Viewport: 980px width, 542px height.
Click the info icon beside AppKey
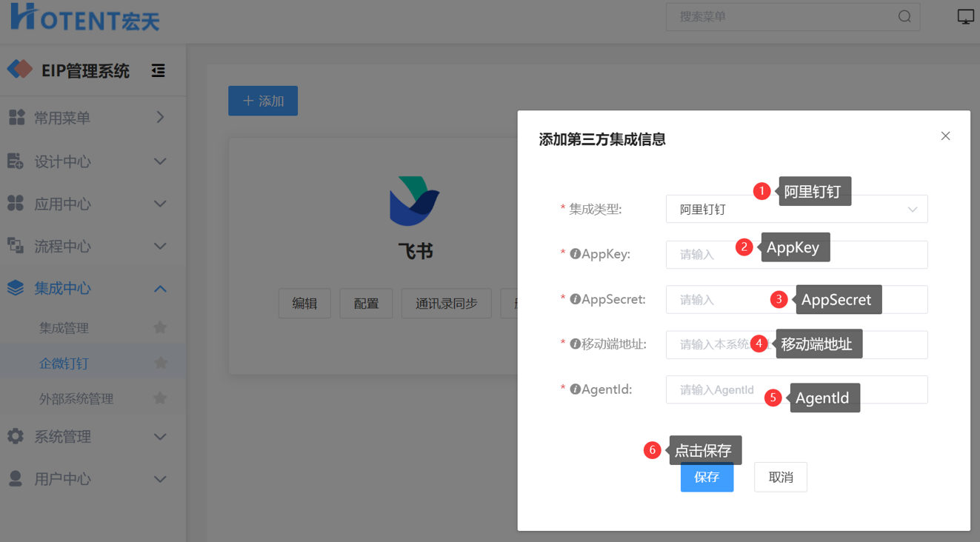click(575, 254)
